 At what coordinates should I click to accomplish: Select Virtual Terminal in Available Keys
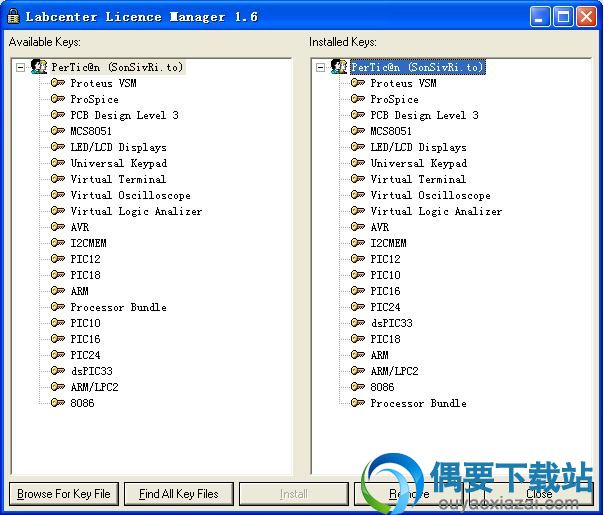pyautogui.click(x=118, y=179)
